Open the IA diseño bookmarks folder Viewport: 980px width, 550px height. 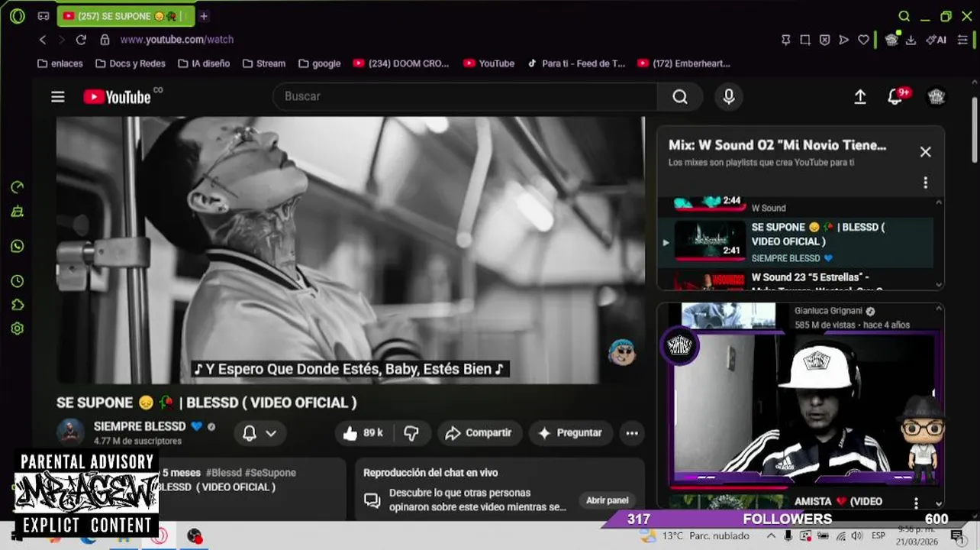[x=203, y=63]
